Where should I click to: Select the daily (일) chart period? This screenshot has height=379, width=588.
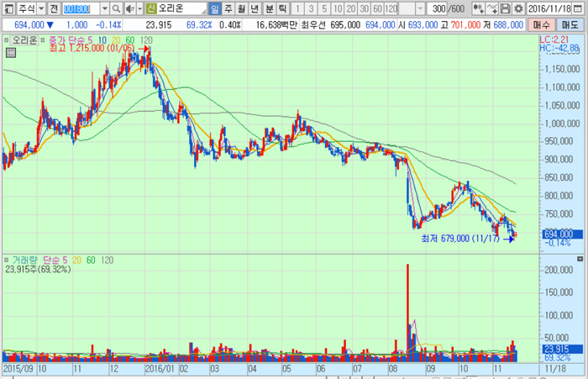(x=215, y=8)
